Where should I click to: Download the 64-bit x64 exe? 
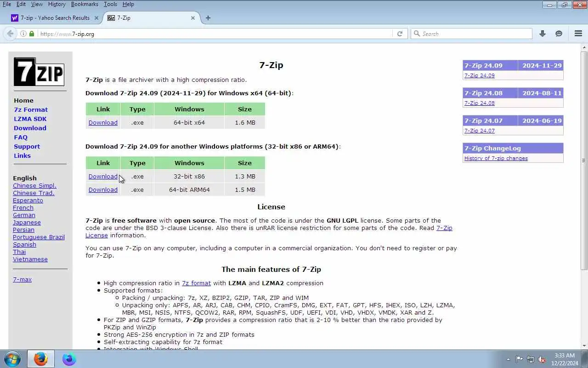103,123
